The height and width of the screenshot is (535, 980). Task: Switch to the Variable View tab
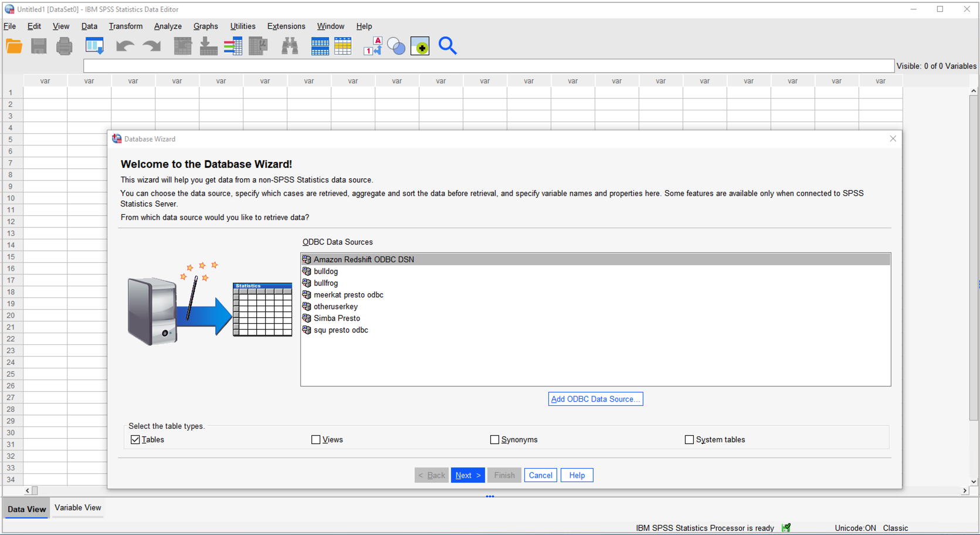click(x=78, y=508)
